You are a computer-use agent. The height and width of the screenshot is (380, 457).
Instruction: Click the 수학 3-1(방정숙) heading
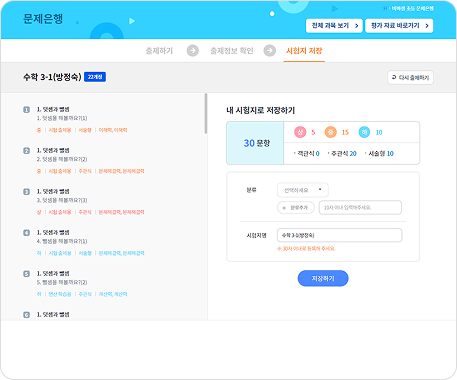click(52, 77)
